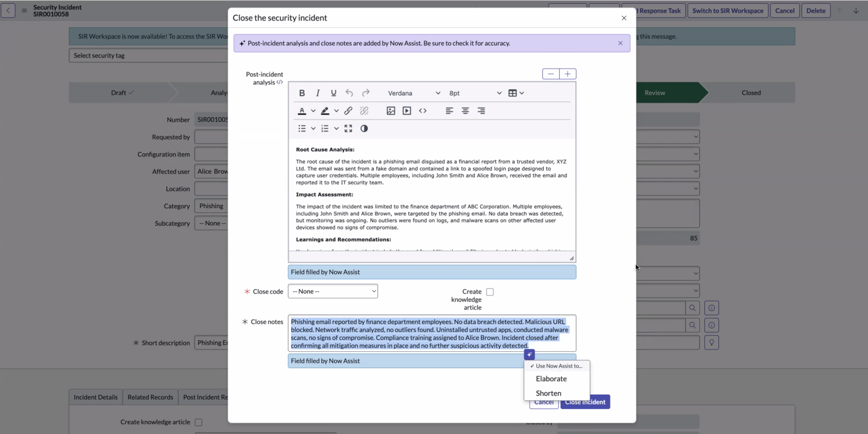Viewport: 868px width, 434px height.
Task: Undo the last editor change
Action: point(349,93)
